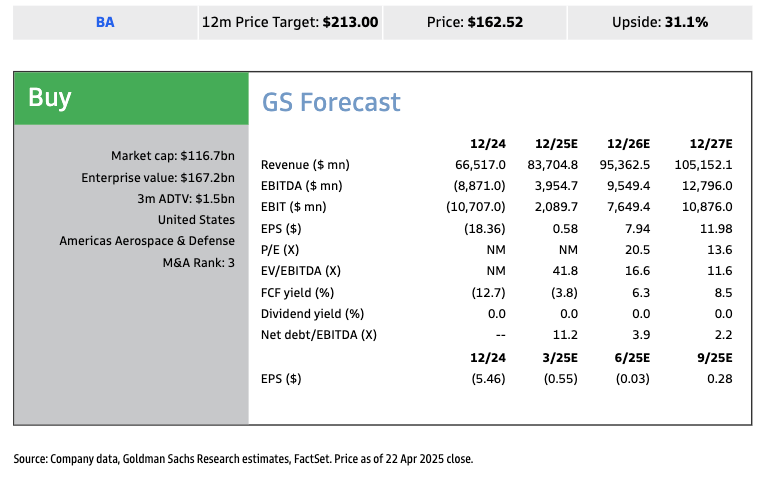Click the Price $162.52 cell
The width and height of the screenshot is (776, 489).
(x=475, y=22)
